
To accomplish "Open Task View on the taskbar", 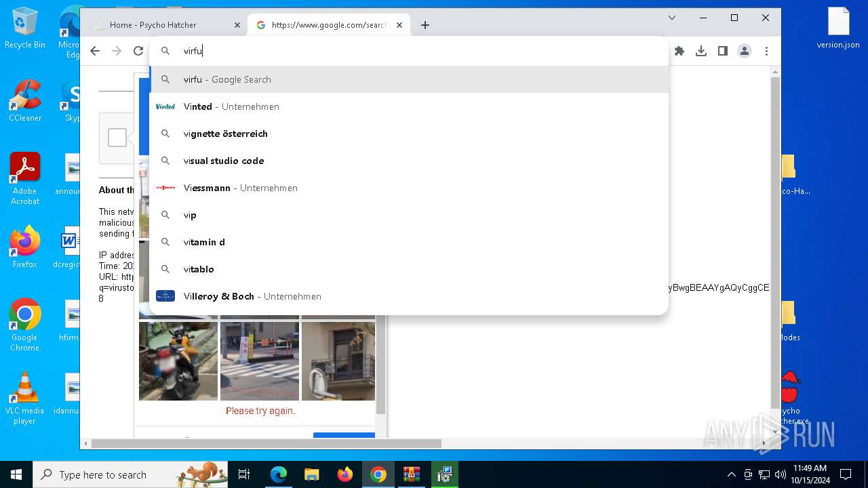I will tap(244, 474).
